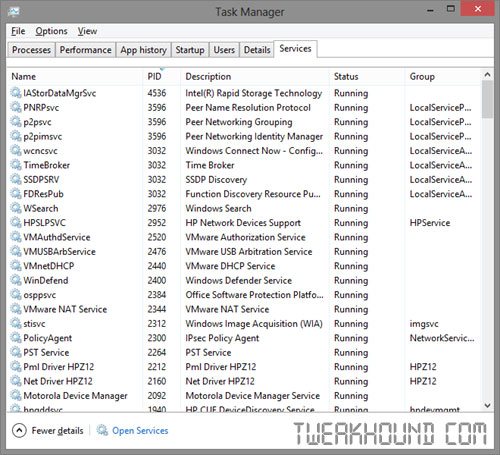The image size is (500, 455).
Task: Click the HPSLPSVC service icon
Action: pos(16,222)
